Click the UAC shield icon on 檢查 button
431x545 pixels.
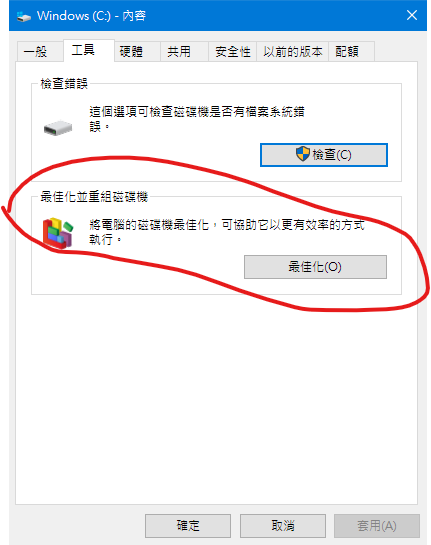[302, 154]
